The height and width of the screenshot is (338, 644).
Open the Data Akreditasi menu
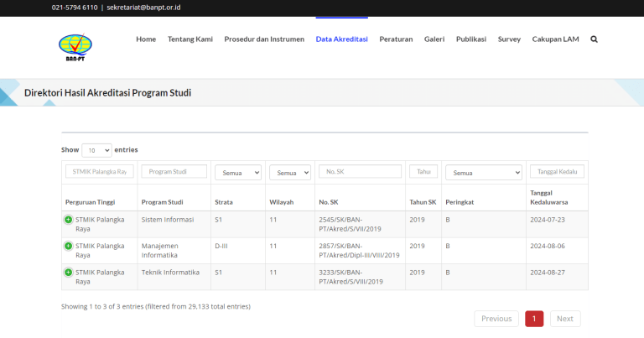tap(341, 39)
